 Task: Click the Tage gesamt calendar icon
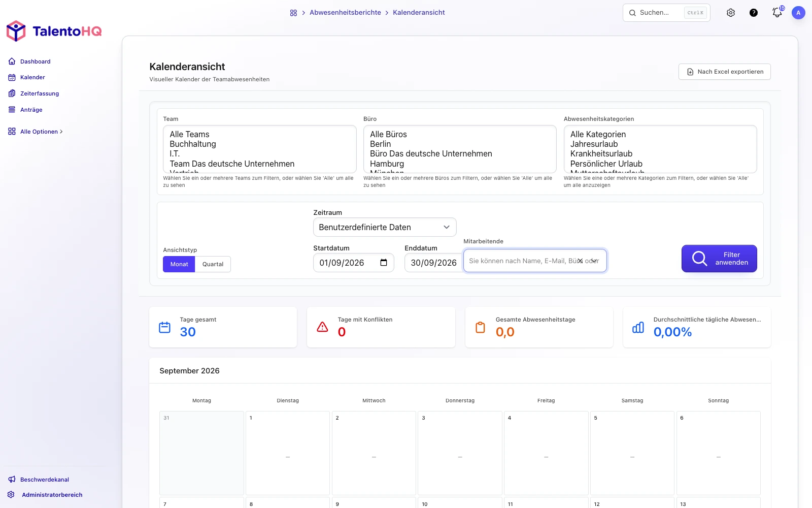tap(165, 327)
